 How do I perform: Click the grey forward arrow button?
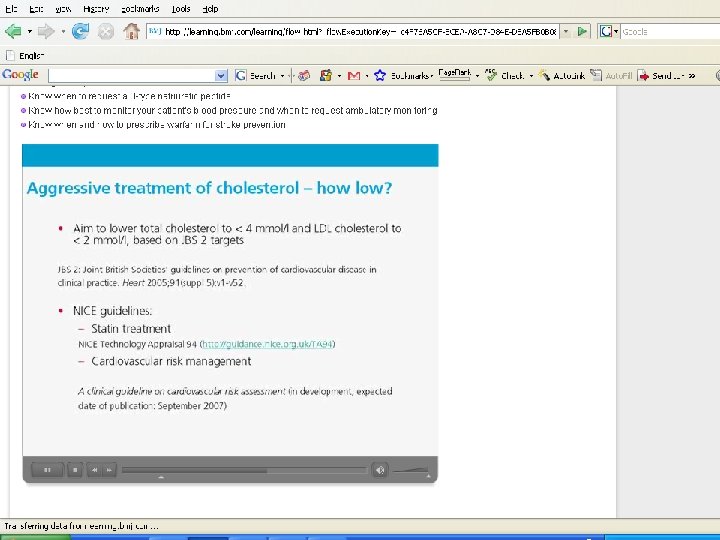(x=46, y=32)
